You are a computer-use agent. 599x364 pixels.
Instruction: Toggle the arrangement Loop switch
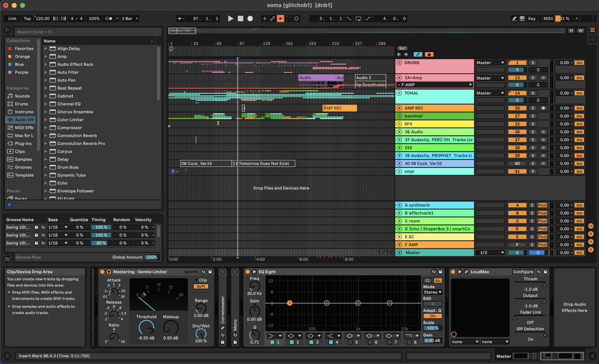(358, 19)
